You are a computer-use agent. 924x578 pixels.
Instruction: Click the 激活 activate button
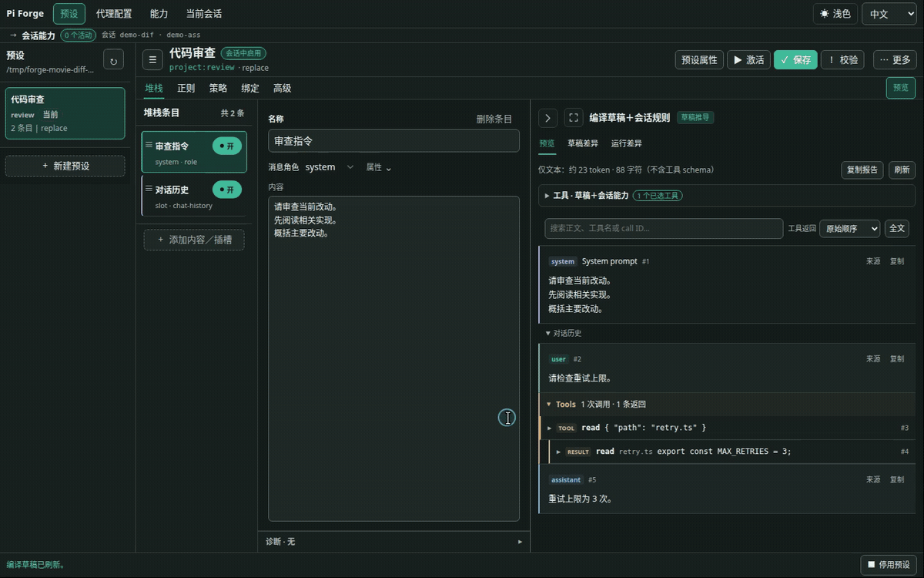pos(748,60)
